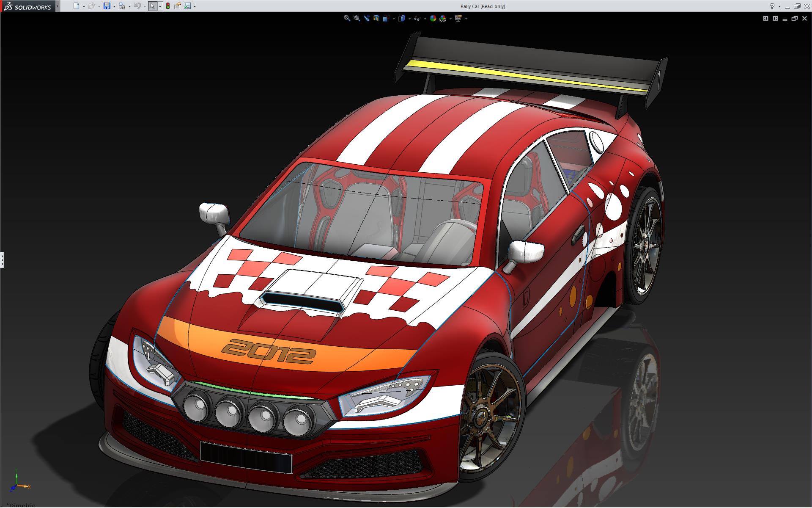Toggle the Select arrow cursor tool
This screenshot has height=508, width=812.
click(x=152, y=6)
